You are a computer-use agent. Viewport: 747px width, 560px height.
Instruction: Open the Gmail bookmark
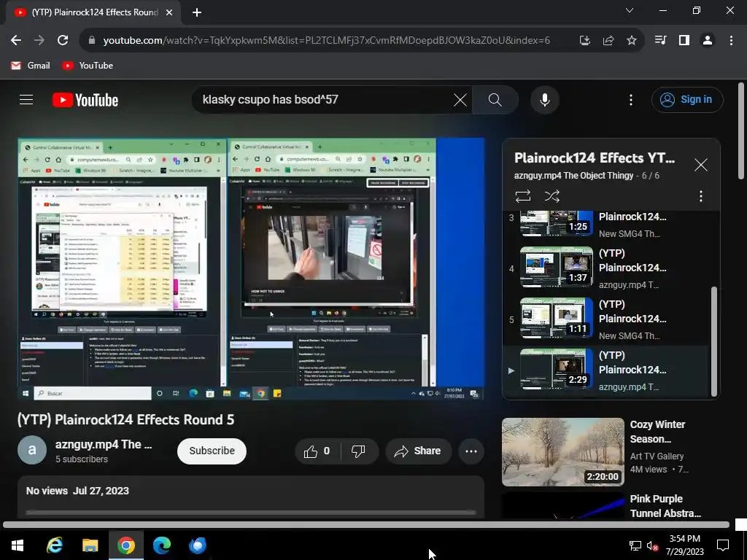pos(31,66)
